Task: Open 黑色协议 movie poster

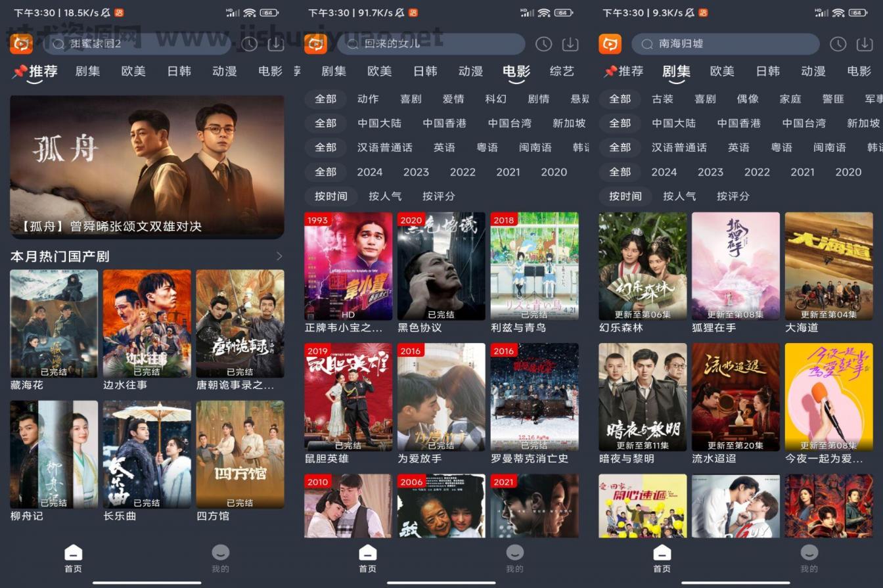Action: click(442, 266)
